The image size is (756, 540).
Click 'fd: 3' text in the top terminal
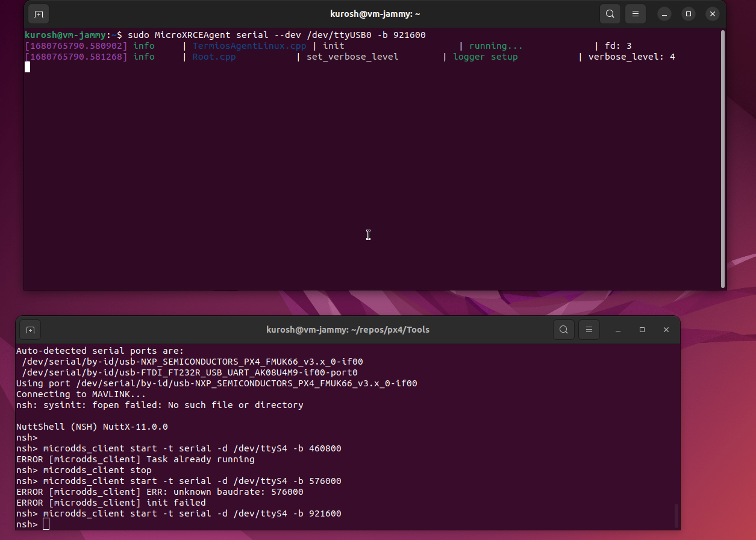[618, 46]
